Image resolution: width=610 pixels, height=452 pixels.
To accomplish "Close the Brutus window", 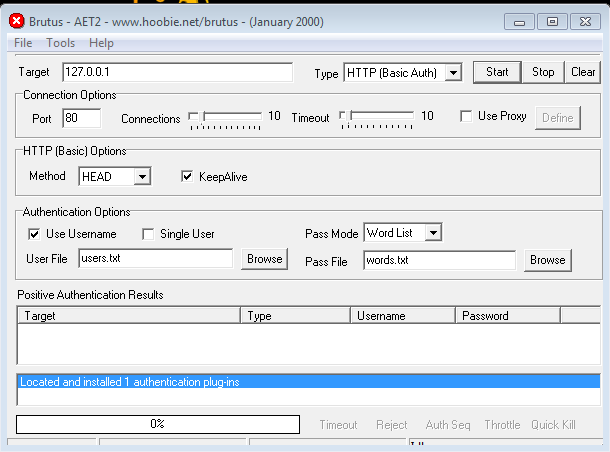I will coord(585,22).
